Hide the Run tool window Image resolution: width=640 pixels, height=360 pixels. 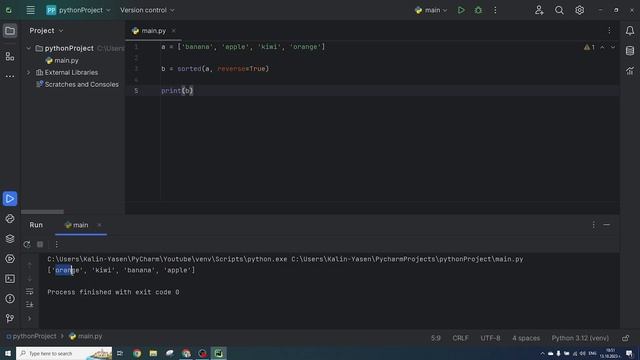point(607,225)
